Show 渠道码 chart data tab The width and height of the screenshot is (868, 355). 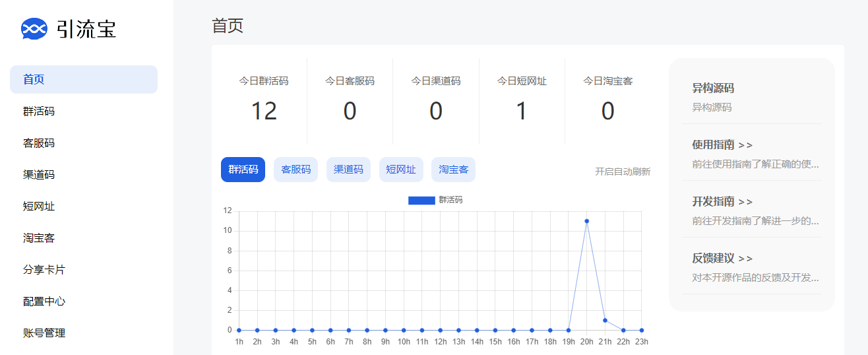[x=348, y=170]
